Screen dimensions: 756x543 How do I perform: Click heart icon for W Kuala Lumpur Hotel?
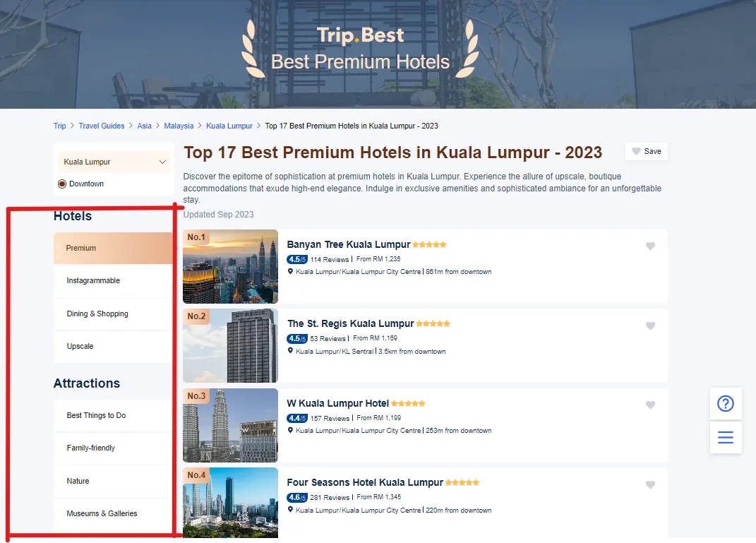[650, 405]
